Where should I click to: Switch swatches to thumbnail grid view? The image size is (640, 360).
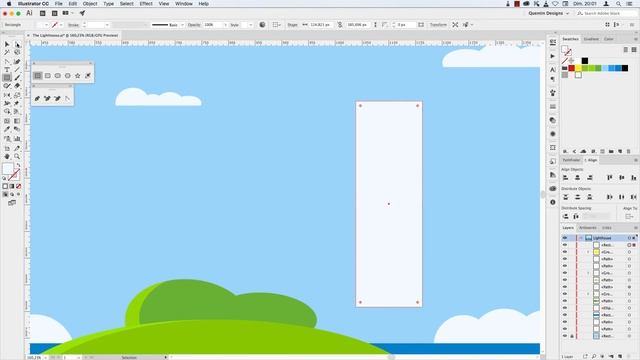634,50
